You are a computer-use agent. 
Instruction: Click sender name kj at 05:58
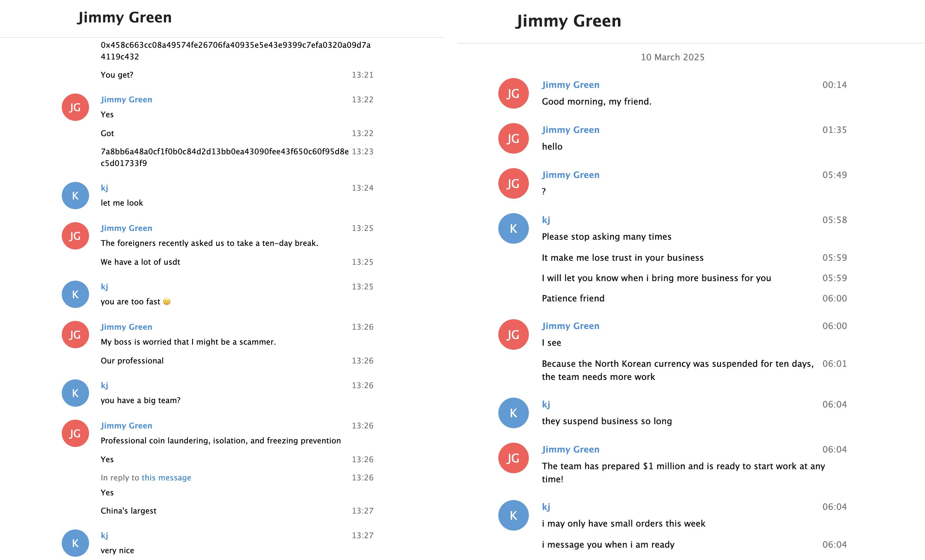[546, 220]
